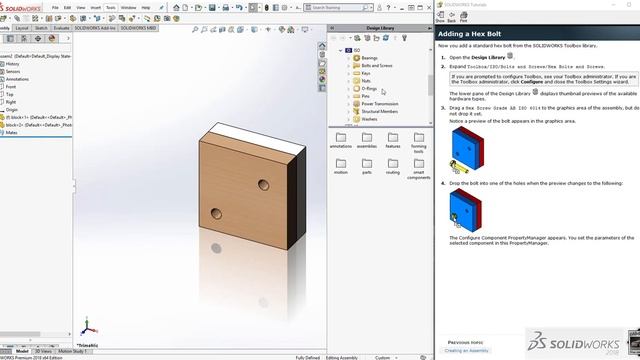Open a file with the Open icon

coord(199,7)
